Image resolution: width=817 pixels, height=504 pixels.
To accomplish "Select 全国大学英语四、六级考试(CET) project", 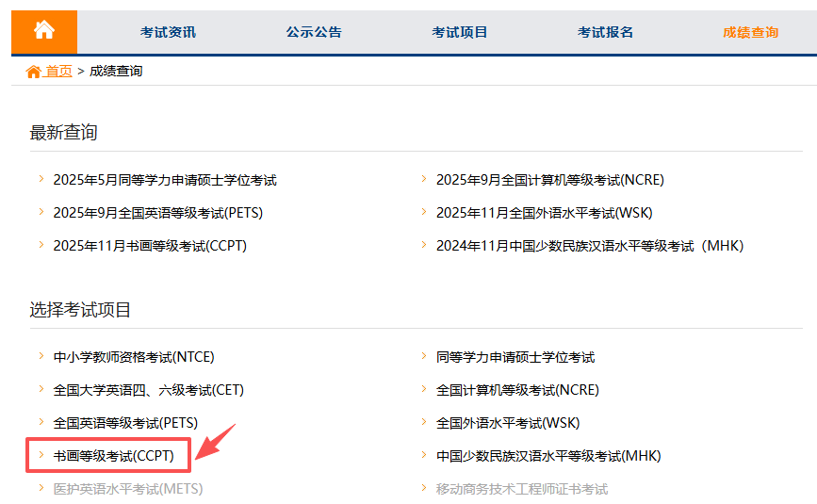I will click(149, 390).
